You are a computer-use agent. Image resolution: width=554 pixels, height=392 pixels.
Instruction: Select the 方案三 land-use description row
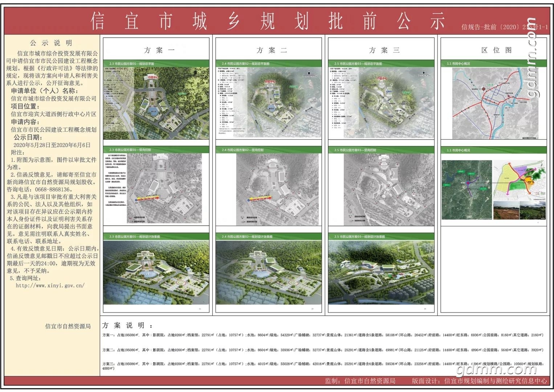(x=323, y=366)
